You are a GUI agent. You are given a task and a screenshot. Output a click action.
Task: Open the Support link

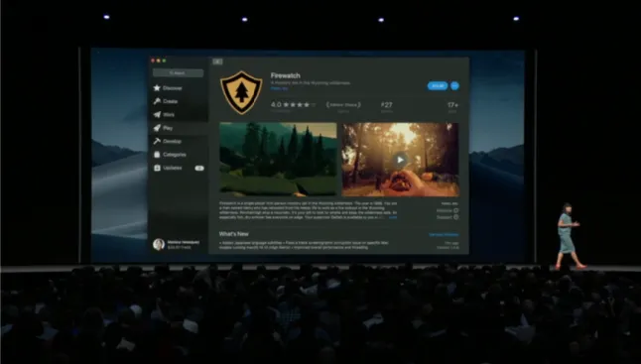(448, 217)
